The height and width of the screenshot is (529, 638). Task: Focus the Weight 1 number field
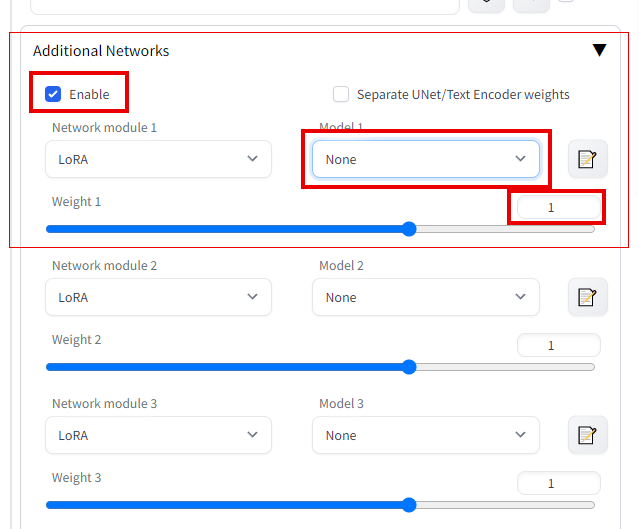559,208
